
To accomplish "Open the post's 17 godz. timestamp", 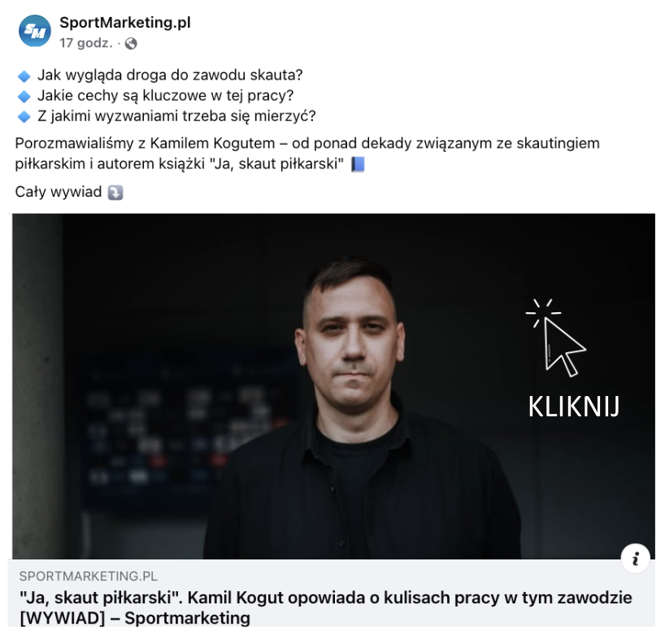I will tap(86, 43).
